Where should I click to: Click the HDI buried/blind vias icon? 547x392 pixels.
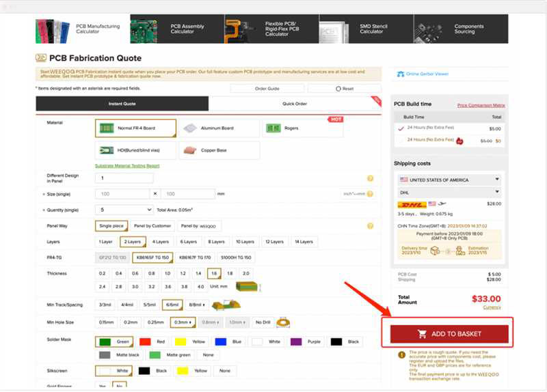[105, 150]
